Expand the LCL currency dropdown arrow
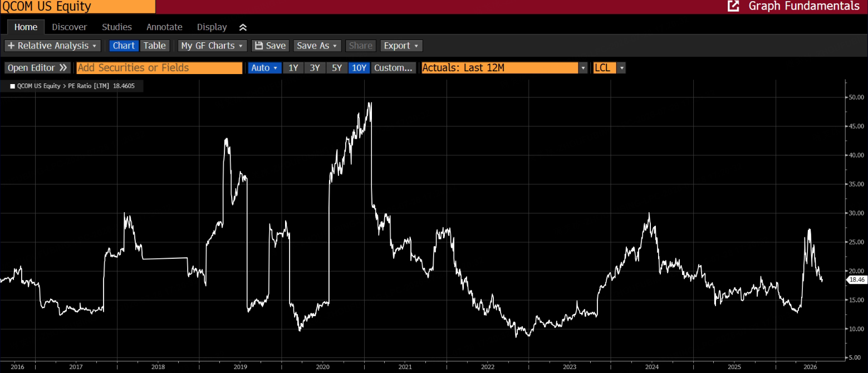Screen dimensions: 868x373 tap(621, 68)
